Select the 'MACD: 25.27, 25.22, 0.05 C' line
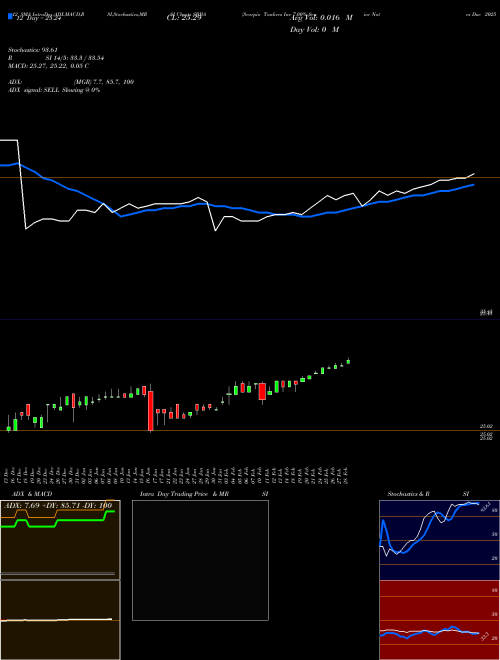 (x=48, y=66)
